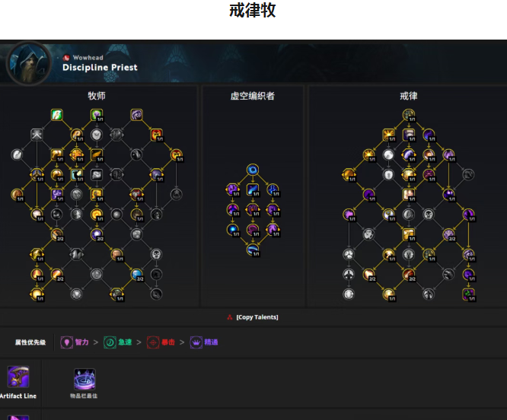Open the 牧师 class tree heading

coord(97,96)
